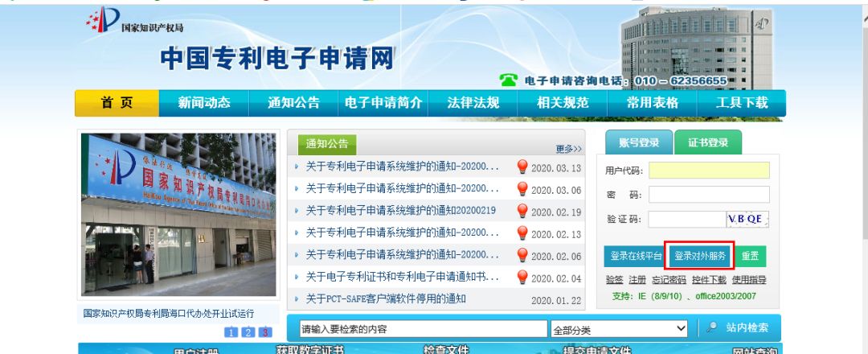
Task: Click the hotline number 010-62356655
Action: click(x=681, y=81)
